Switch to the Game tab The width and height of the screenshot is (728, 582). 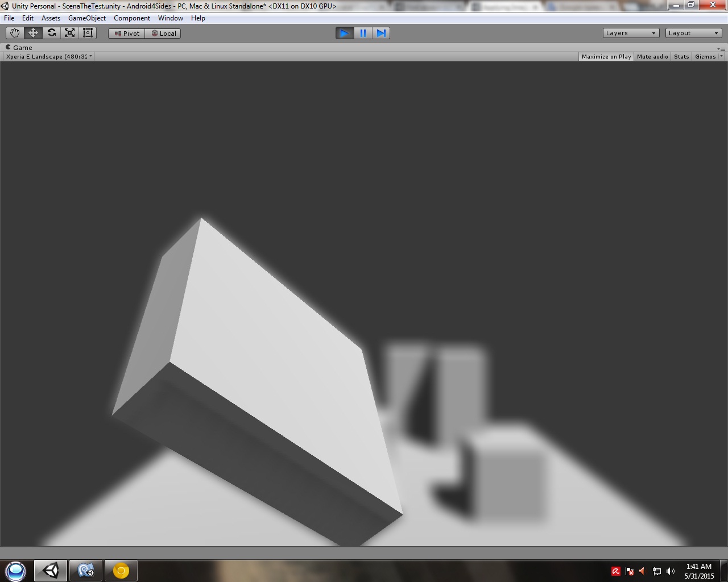(x=19, y=47)
